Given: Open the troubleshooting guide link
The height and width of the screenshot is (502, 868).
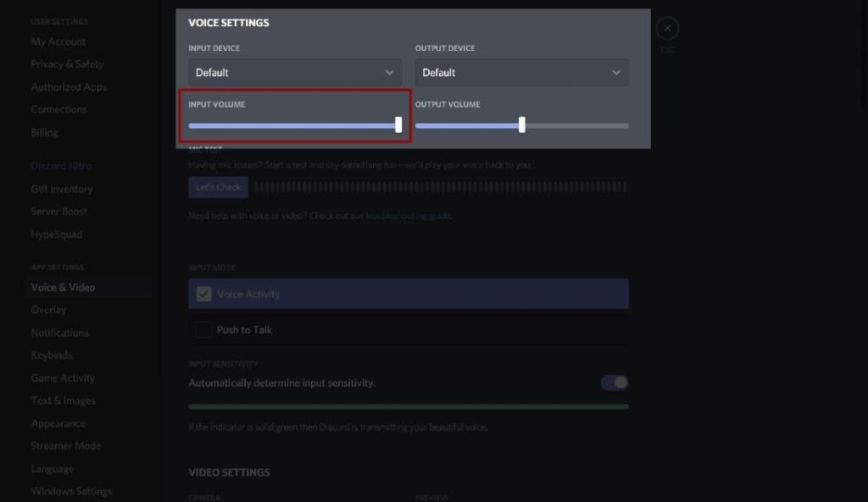Looking at the screenshot, I should coord(408,216).
